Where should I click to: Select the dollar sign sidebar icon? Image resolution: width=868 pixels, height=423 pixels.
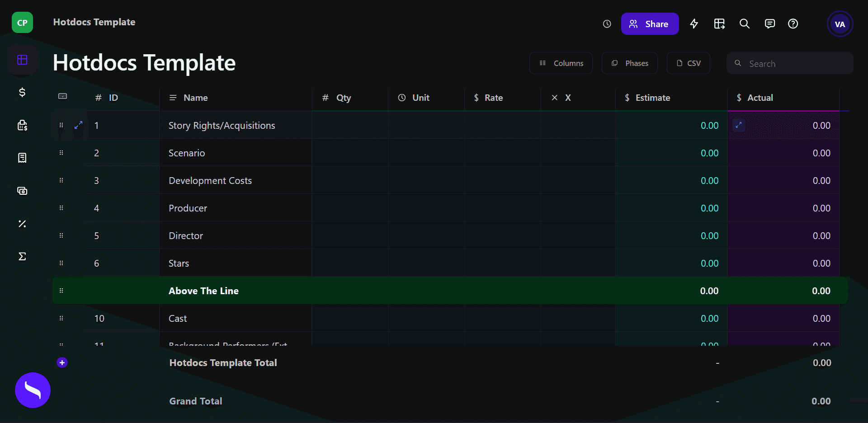pyautogui.click(x=22, y=93)
